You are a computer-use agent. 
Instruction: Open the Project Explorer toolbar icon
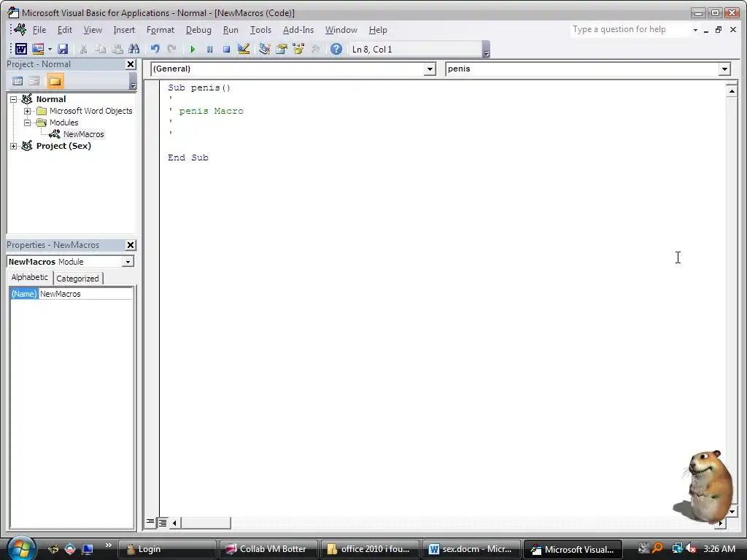tap(264, 49)
